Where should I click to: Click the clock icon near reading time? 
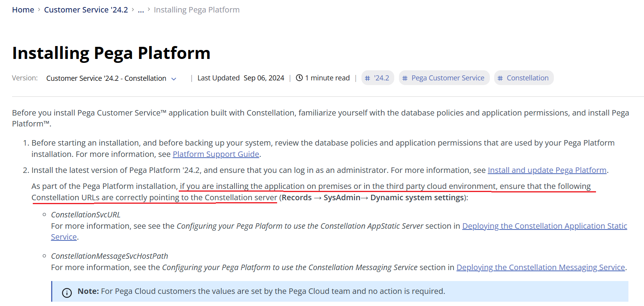(x=299, y=78)
